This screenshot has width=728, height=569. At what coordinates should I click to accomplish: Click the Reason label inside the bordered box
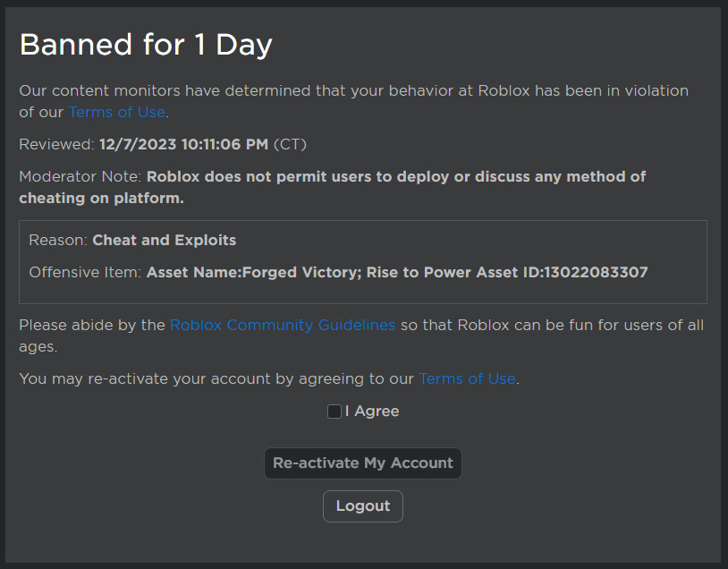tap(58, 240)
